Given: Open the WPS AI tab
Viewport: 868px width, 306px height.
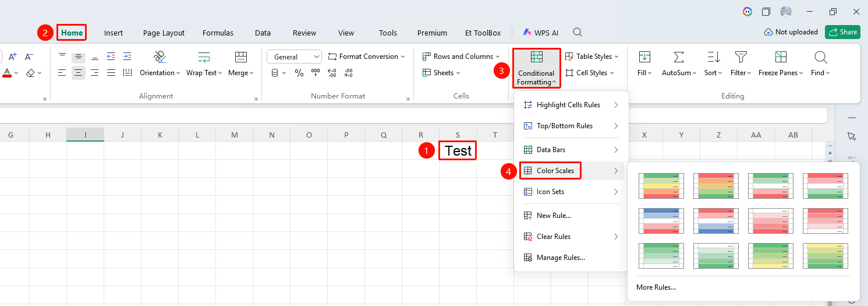Looking at the screenshot, I should pos(540,33).
